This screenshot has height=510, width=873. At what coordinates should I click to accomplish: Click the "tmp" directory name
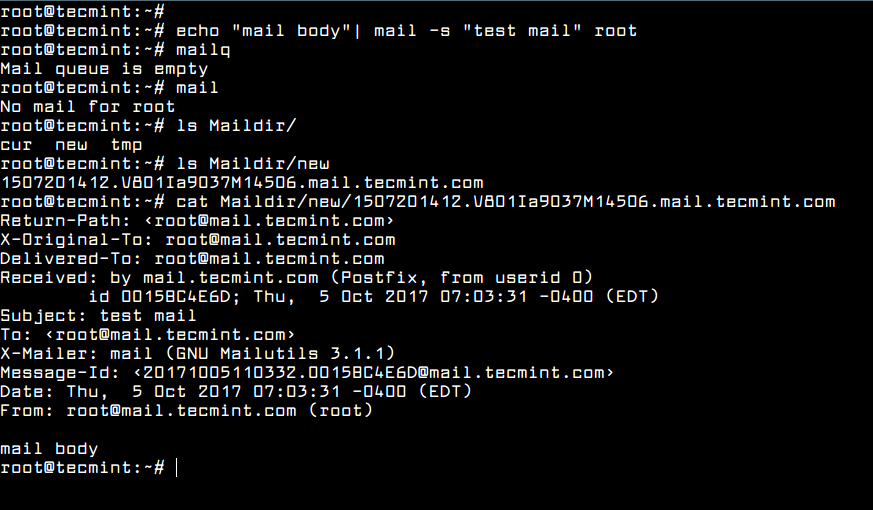(126, 145)
